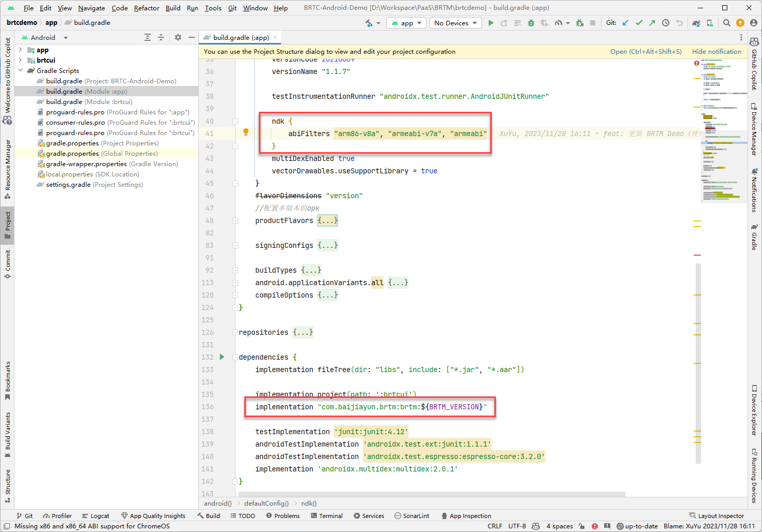
Task: Toggle the Device Explorer side button
Action: [754, 410]
